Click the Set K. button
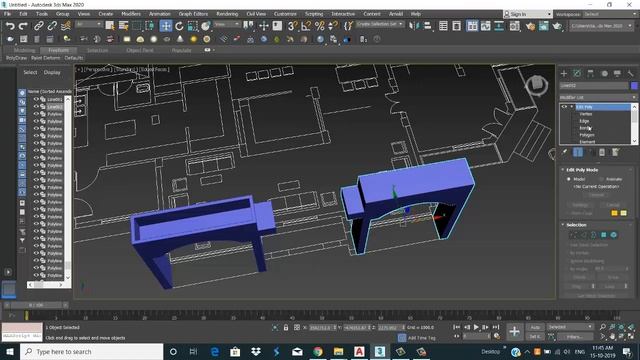640x360 pixels. pyautogui.click(x=535, y=337)
